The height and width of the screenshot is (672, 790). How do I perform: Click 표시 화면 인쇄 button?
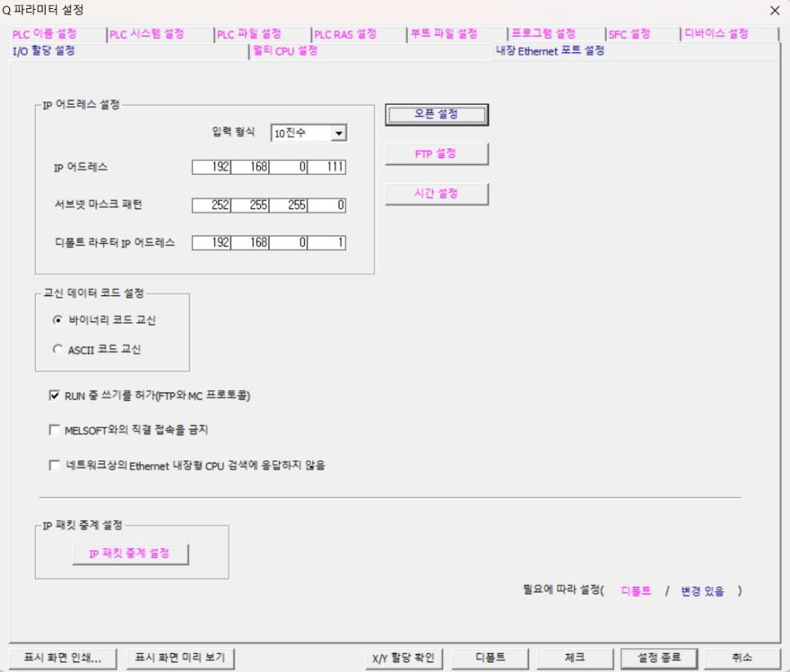click(x=63, y=658)
